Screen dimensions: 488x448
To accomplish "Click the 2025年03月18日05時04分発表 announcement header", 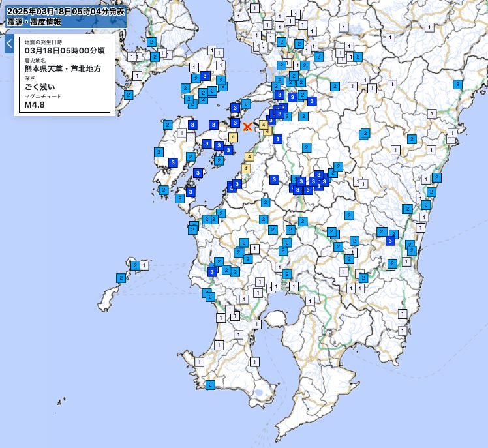I will [64, 10].
